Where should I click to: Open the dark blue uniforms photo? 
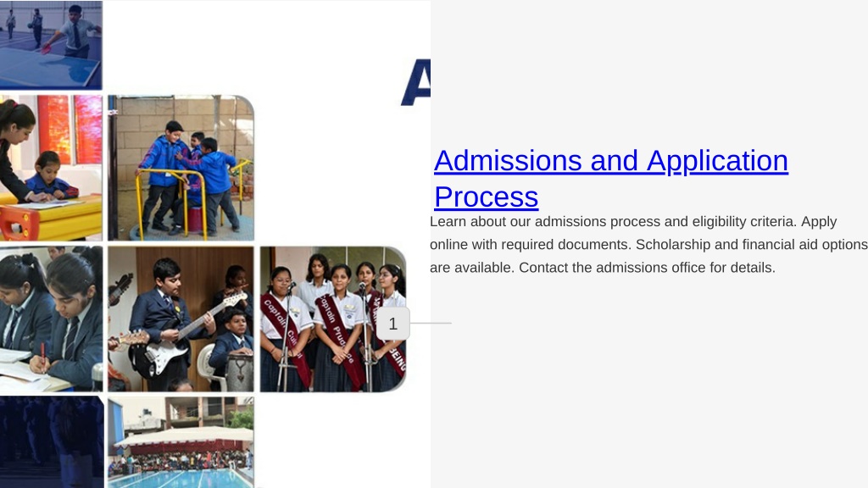tap(52, 442)
